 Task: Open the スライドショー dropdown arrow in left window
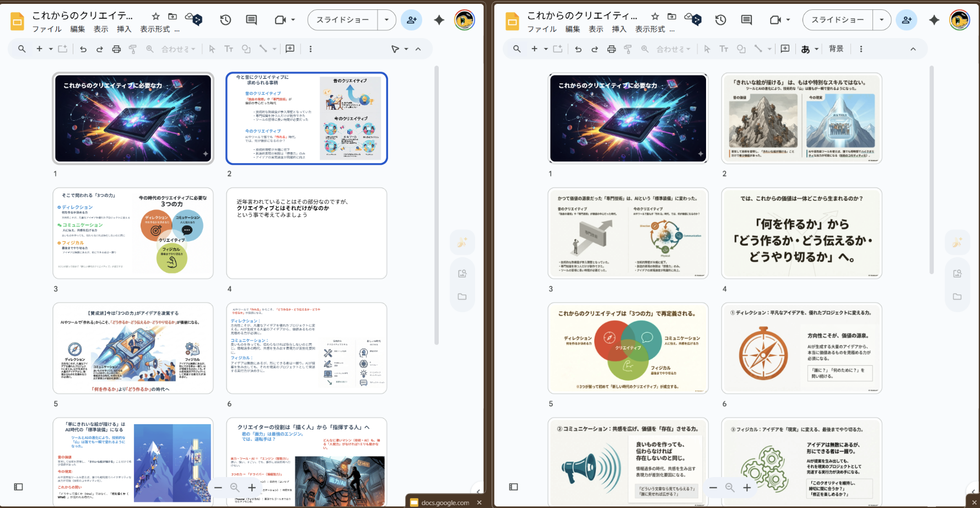point(386,20)
